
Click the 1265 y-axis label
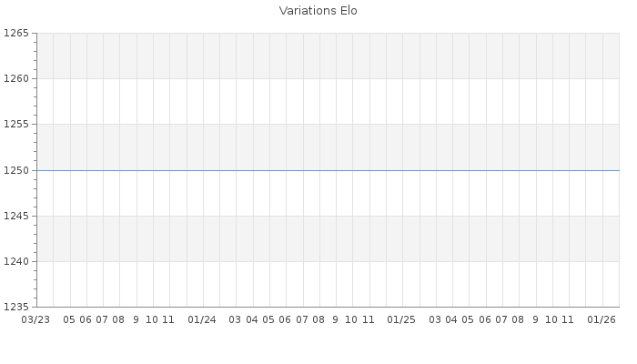[15, 34]
